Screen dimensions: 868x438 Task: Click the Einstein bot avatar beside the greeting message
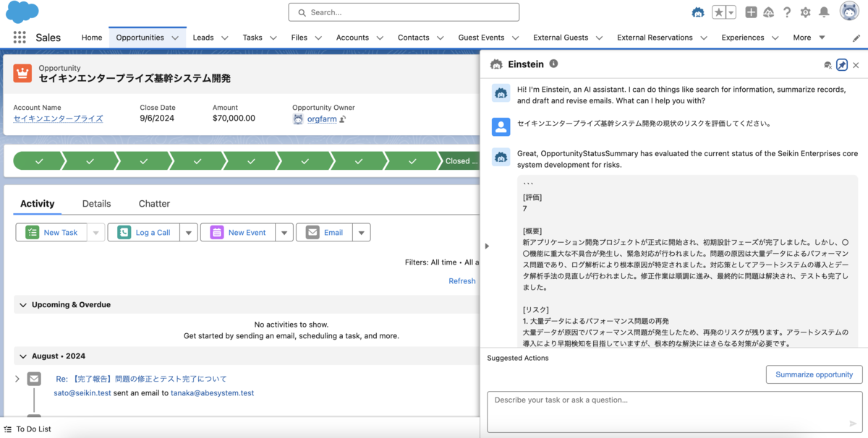pyautogui.click(x=501, y=93)
